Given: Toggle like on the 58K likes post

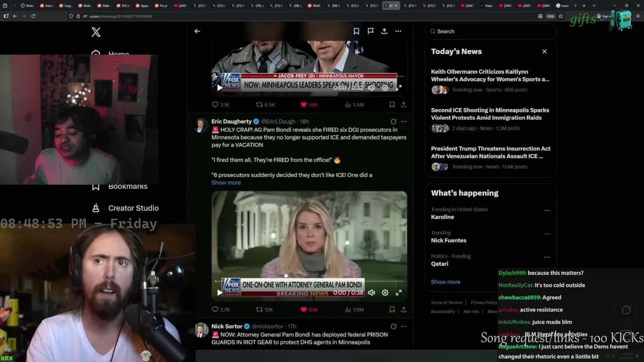Looking at the screenshot, I should (x=309, y=105).
